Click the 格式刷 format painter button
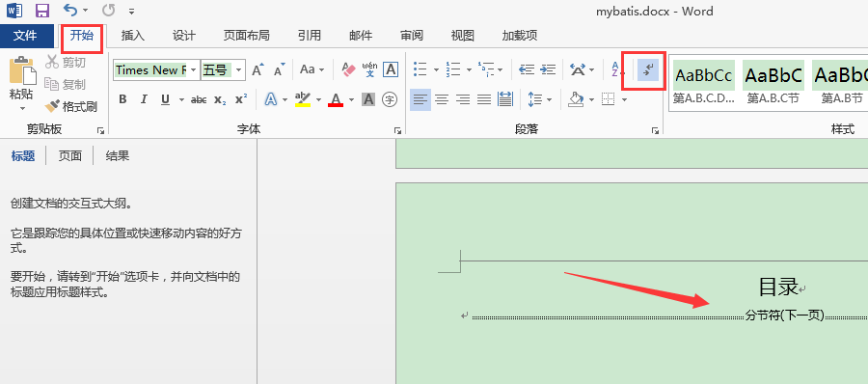 pyautogui.click(x=71, y=105)
